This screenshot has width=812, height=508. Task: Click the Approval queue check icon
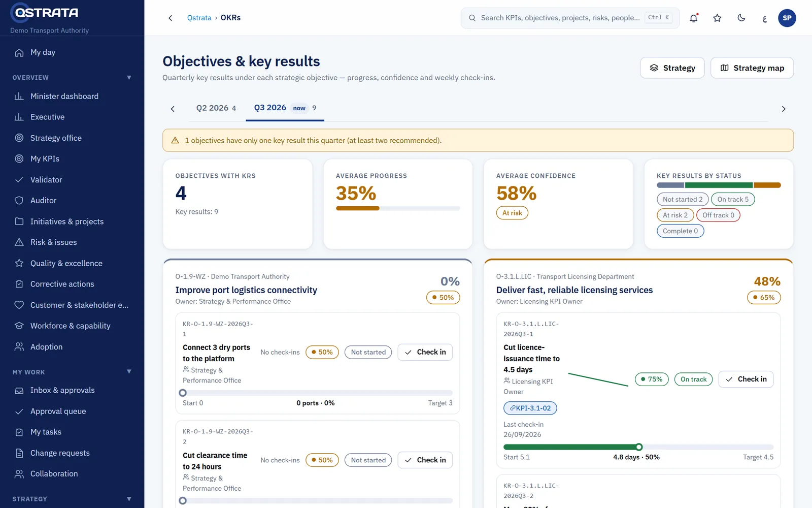[x=19, y=411]
